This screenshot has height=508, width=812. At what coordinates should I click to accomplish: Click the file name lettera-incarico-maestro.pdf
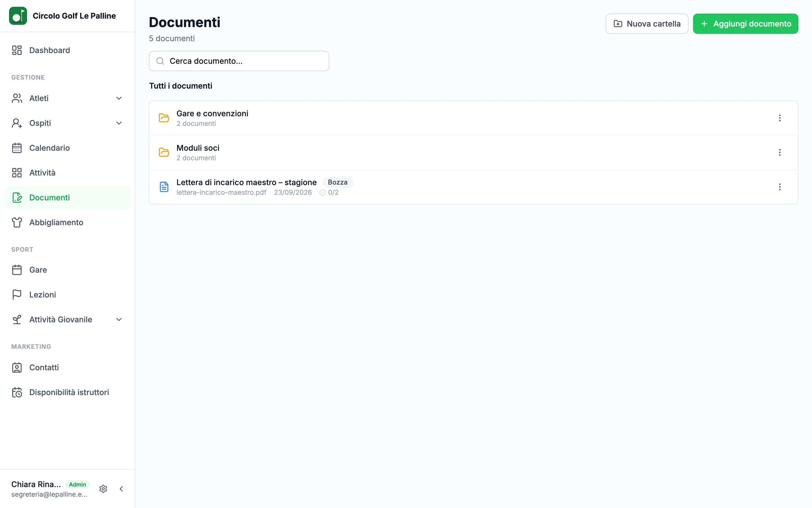point(221,192)
